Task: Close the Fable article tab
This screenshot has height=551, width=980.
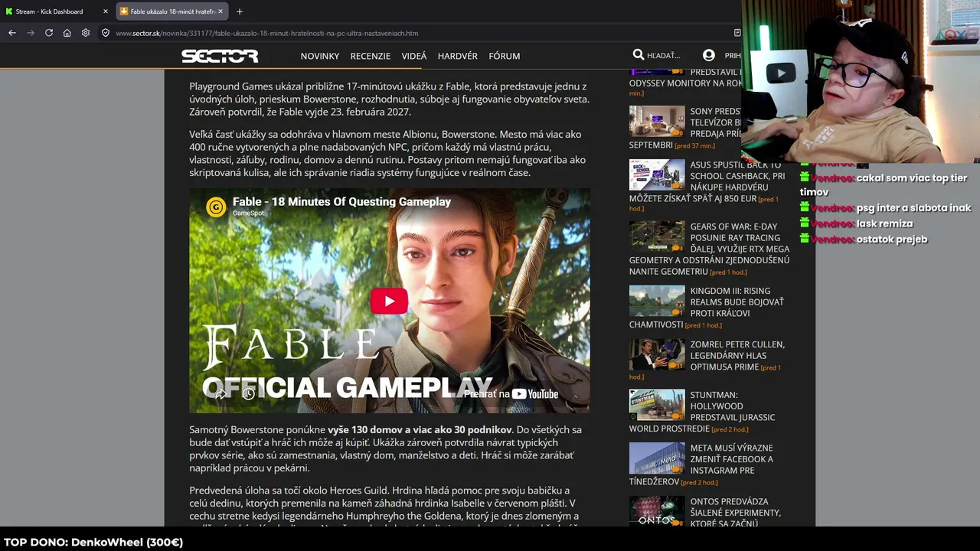Action: (220, 11)
